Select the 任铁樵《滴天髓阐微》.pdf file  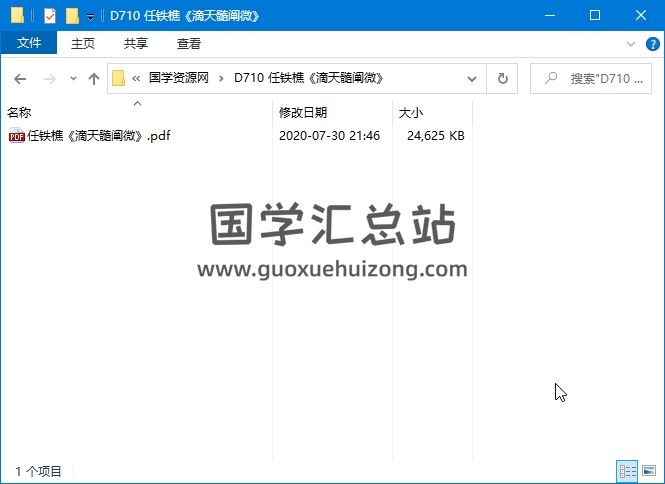(98, 136)
